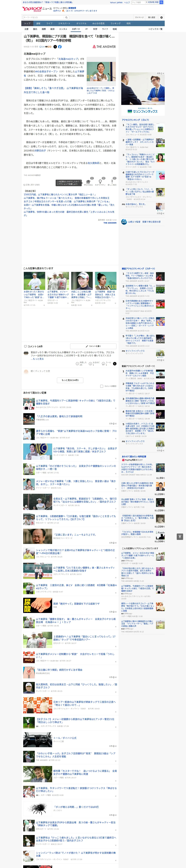Open settings via the gear icon
Screen dimensions: 186x868
click(x=161, y=17)
